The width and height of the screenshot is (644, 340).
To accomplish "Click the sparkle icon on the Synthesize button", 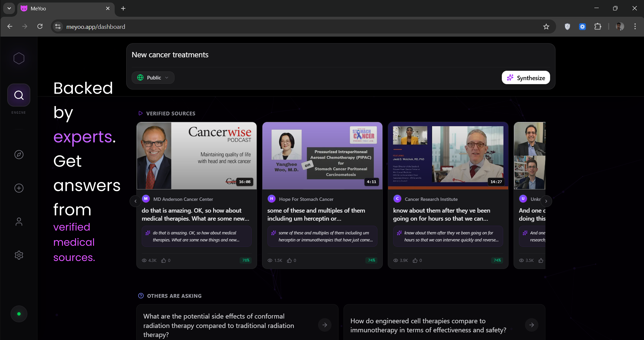I will click(510, 78).
